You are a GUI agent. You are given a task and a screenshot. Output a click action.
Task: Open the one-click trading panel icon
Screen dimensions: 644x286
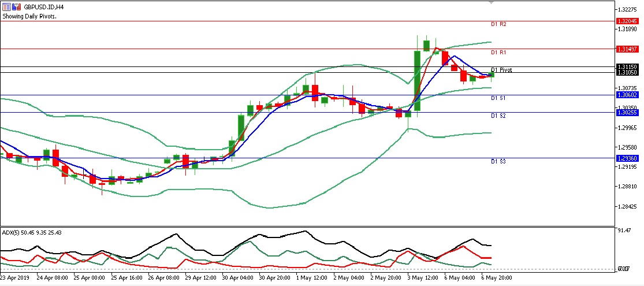[x=16, y=7]
